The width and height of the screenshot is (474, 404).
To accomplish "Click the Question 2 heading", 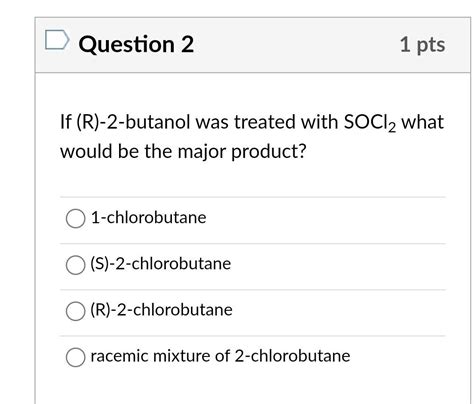I will (136, 44).
